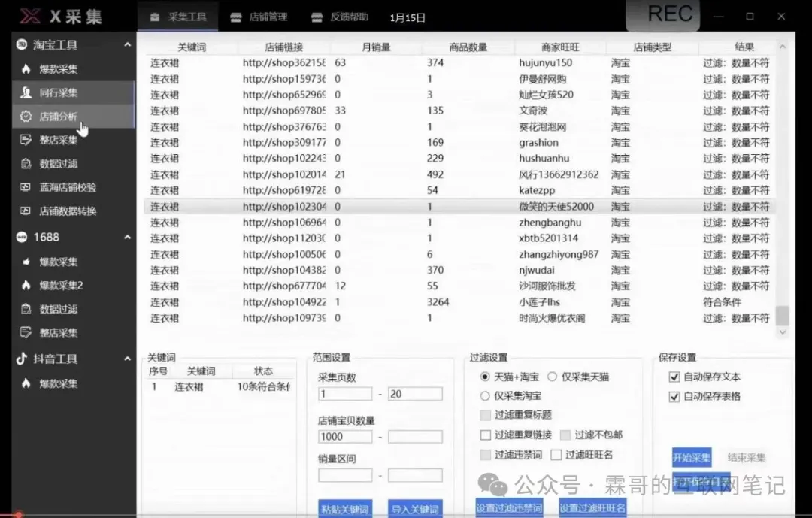The width and height of the screenshot is (812, 518).
Task: Open the 反馈帮助 tab
Action: [x=340, y=17]
